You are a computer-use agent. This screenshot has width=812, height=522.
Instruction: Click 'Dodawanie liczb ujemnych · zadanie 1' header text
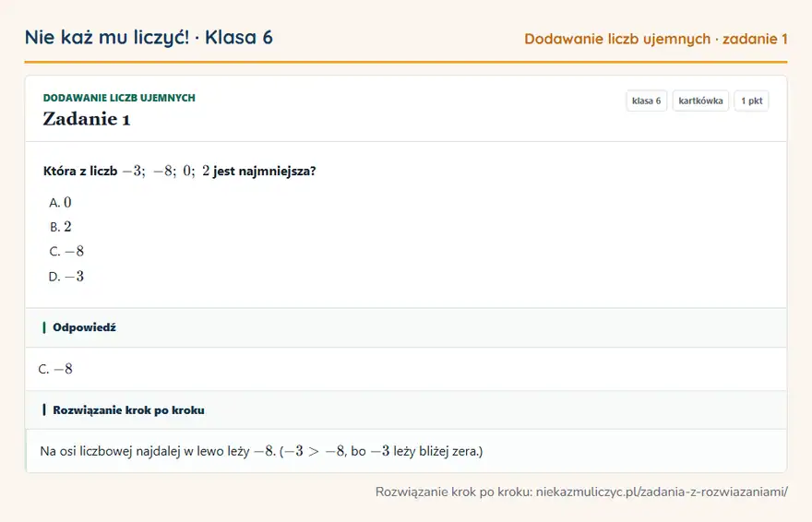coord(656,40)
